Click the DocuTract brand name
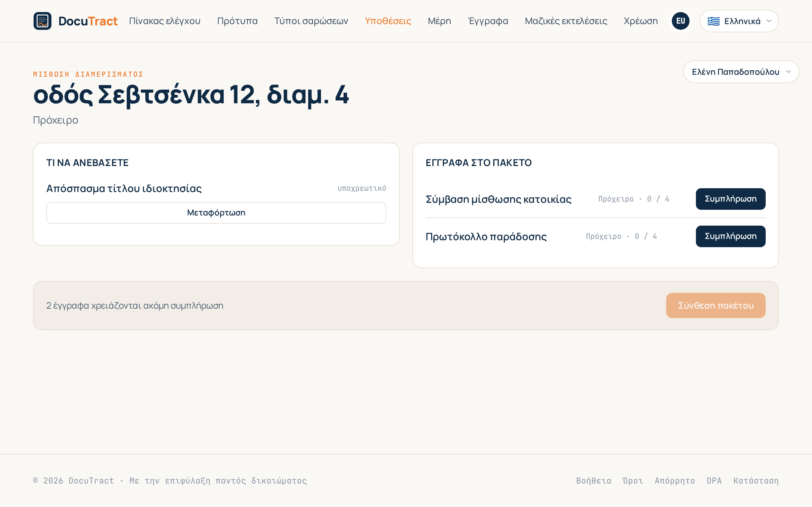The image size is (812, 507). click(x=88, y=21)
